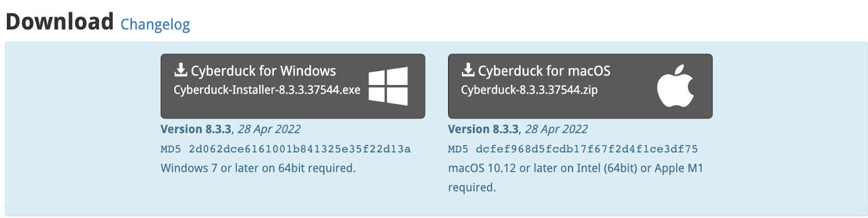Viewport: 868px width, 218px height.
Task: Click the macOS MD5 hash dcfef968…
Action: point(586,149)
